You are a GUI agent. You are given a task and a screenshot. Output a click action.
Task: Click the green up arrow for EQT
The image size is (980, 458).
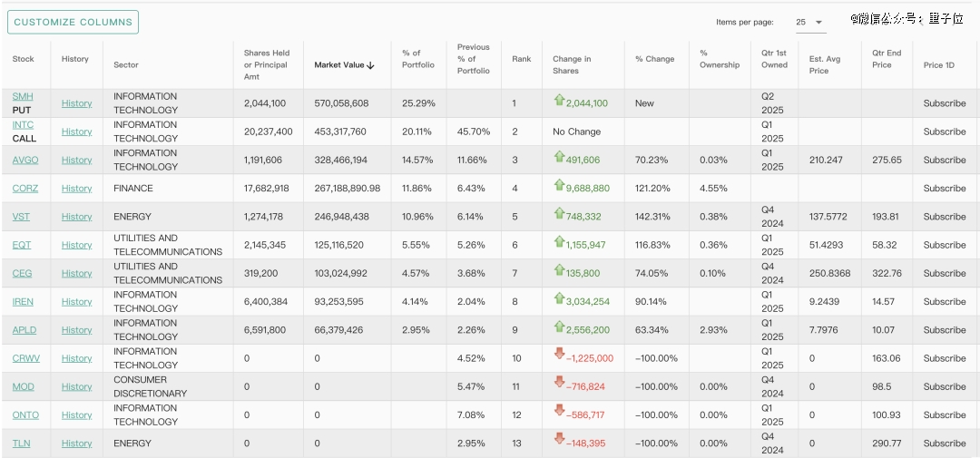coord(559,241)
